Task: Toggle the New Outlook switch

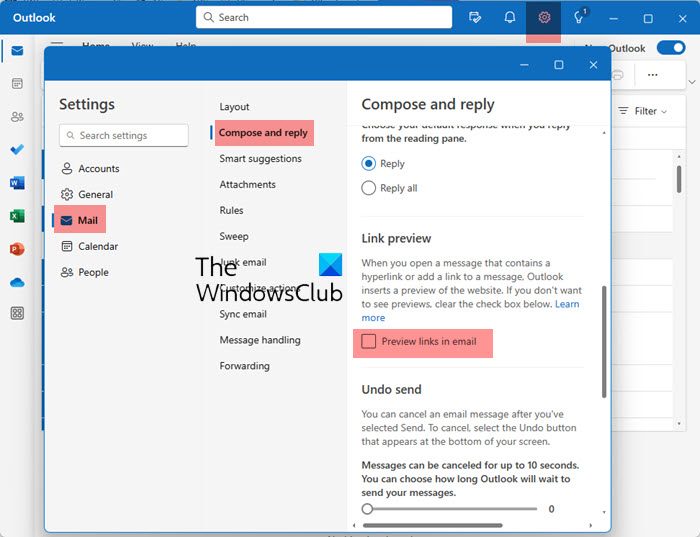Action: [x=671, y=48]
